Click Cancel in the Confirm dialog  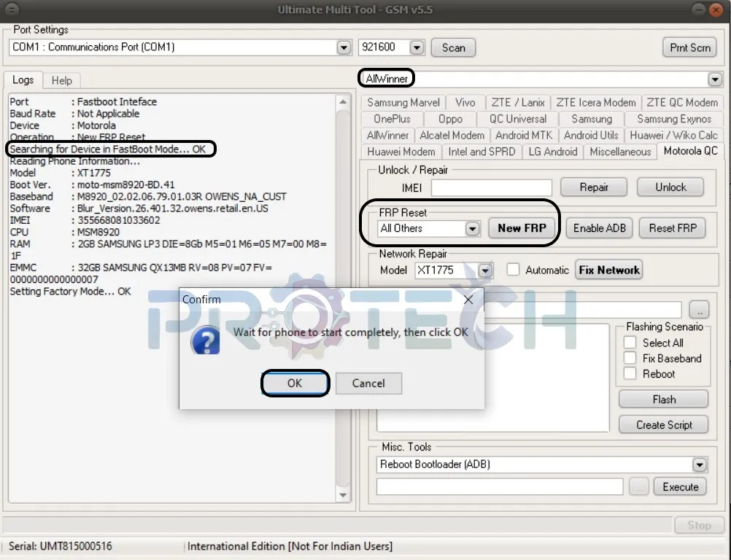pyautogui.click(x=368, y=383)
